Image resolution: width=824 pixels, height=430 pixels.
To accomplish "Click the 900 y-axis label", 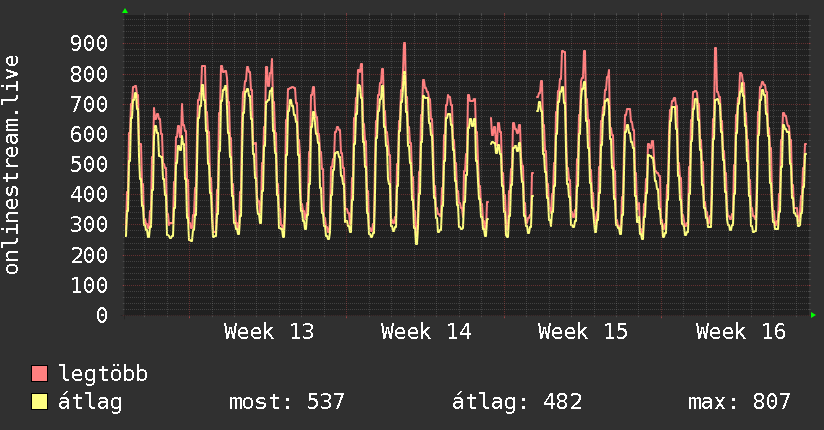I will click(x=89, y=44).
